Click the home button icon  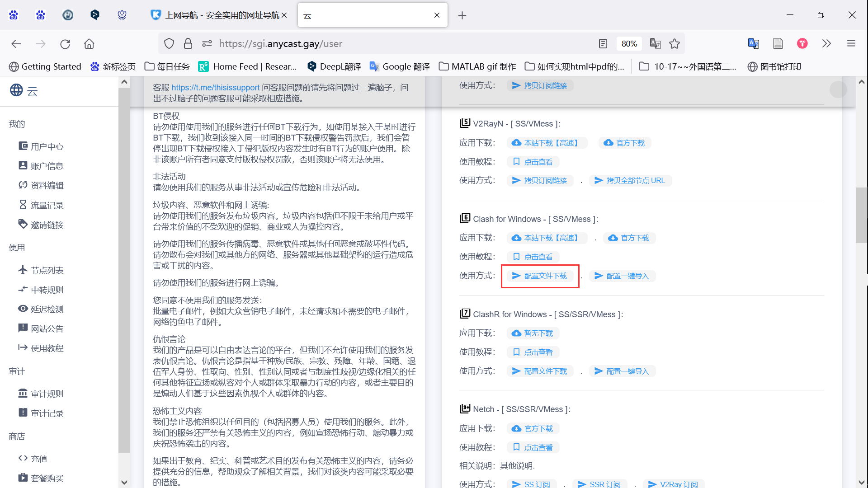(89, 44)
